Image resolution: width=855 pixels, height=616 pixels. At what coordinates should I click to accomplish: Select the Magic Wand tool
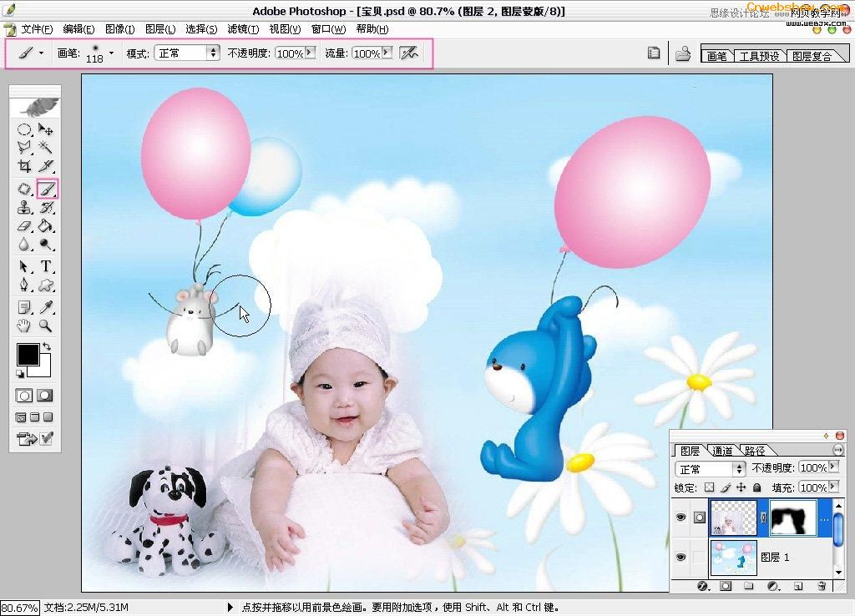[x=46, y=147]
